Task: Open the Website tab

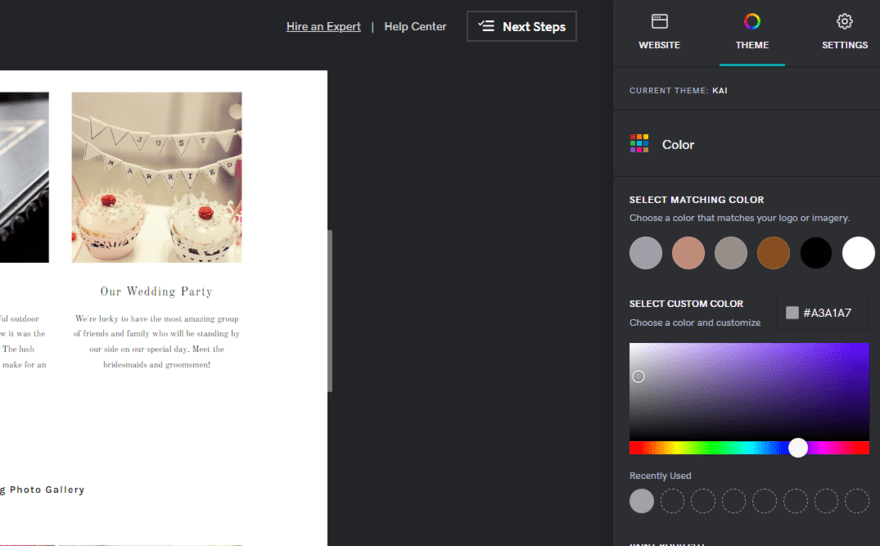Action: point(659,33)
